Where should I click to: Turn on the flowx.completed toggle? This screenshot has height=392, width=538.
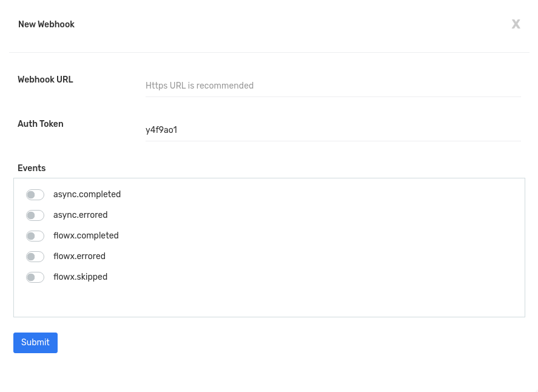click(x=35, y=236)
